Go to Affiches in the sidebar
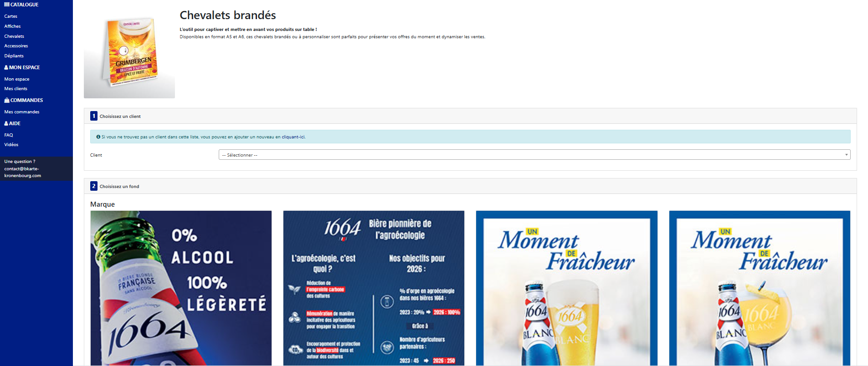This screenshot has width=868, height=366. (x=13, y=26)
